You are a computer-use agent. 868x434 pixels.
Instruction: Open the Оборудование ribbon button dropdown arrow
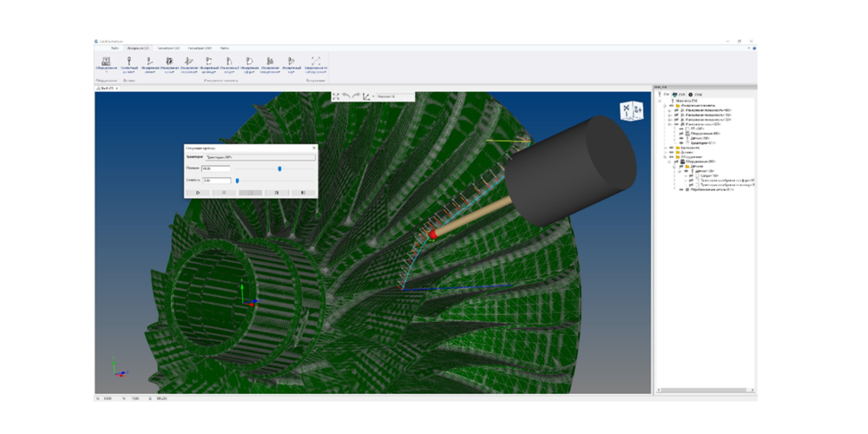click(x=106, y=71)
